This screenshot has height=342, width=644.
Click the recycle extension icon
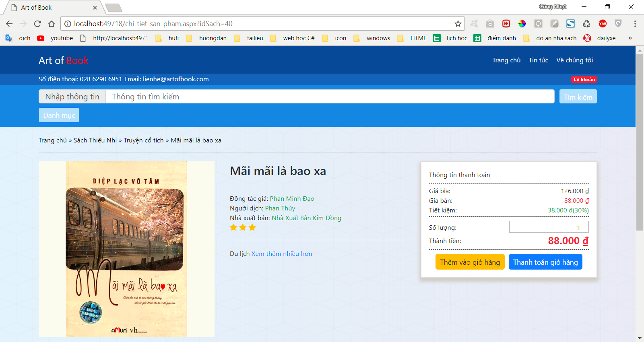[x=586, y=24]
